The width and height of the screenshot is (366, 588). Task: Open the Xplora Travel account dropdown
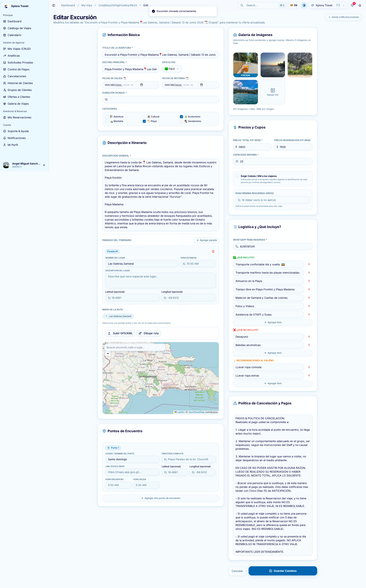[x=328, y=5]
